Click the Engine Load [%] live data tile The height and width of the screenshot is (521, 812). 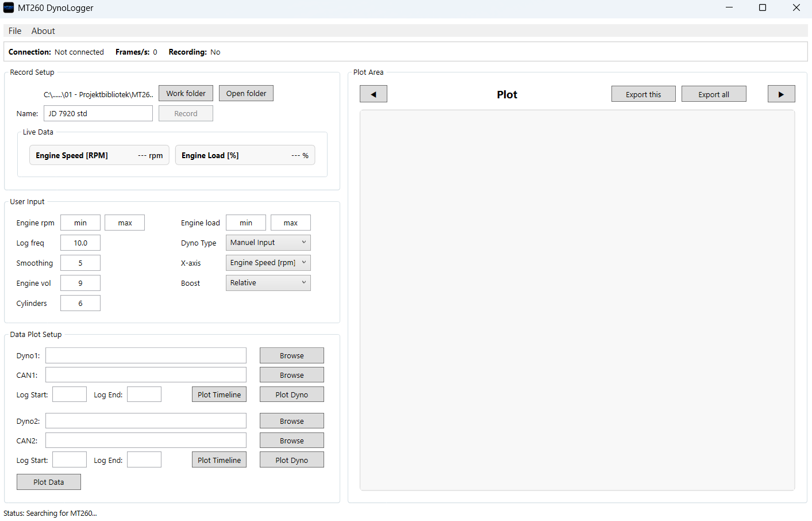pos(245,155)
